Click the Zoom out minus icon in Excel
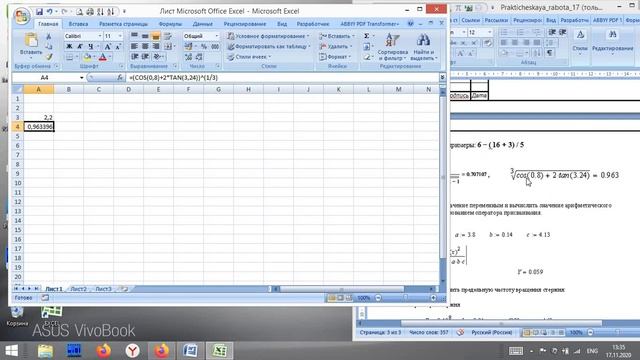Viewport: 640px width, 360px height. 378,298
